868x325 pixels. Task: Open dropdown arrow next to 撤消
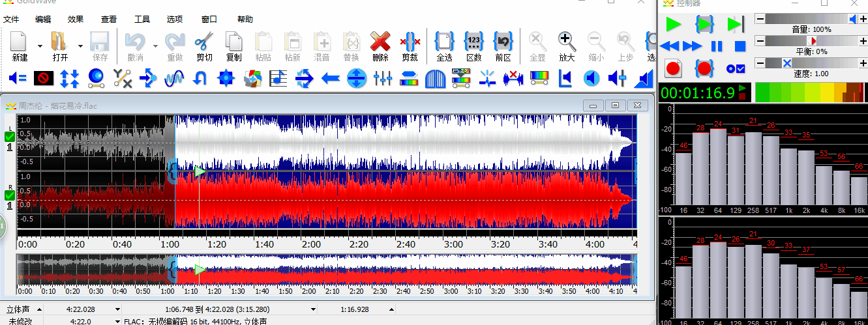click(x=155, y=46)
